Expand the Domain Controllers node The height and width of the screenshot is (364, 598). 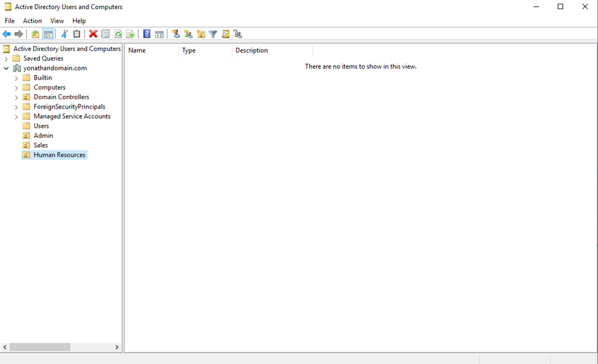click(17, 97)
